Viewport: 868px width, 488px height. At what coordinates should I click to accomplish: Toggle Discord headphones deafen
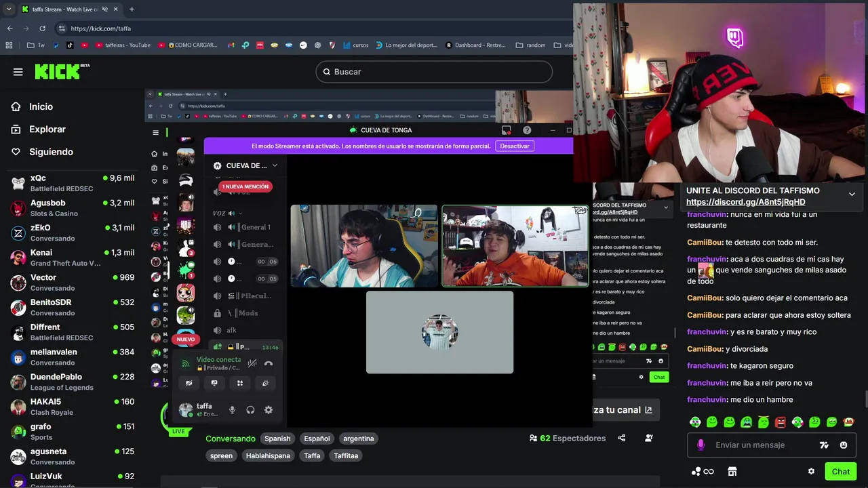[250, 409]
